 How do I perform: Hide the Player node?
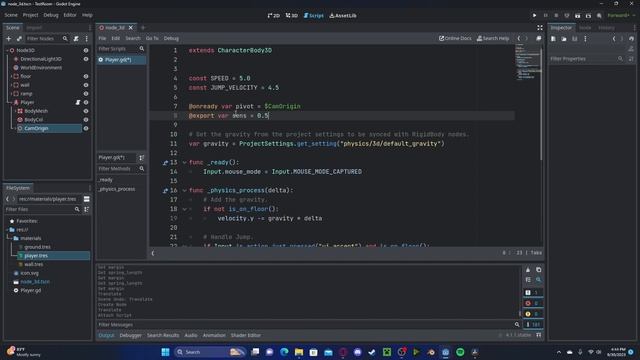[86, 102]
